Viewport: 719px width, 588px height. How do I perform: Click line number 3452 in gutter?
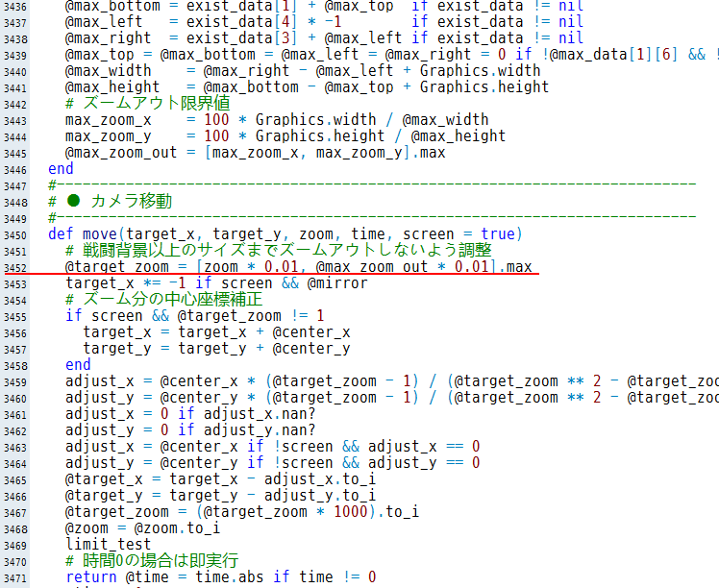click(x=15, y=268)
